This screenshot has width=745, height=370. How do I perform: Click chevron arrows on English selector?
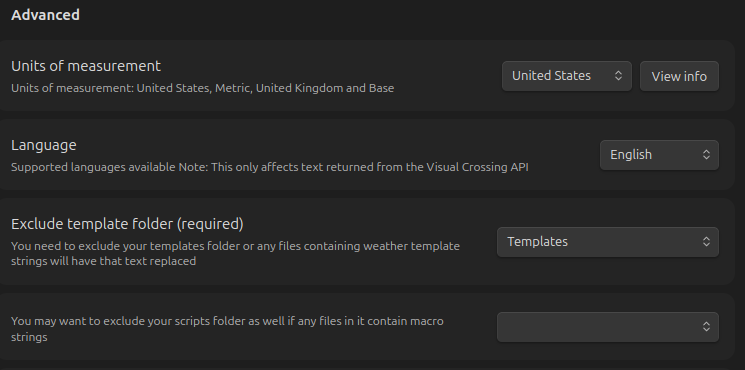(x=706, y=155)
